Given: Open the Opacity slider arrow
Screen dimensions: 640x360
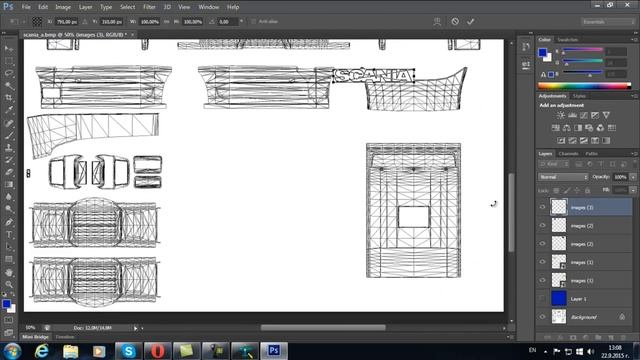Looking at the screenshot, I should (633, 177).
